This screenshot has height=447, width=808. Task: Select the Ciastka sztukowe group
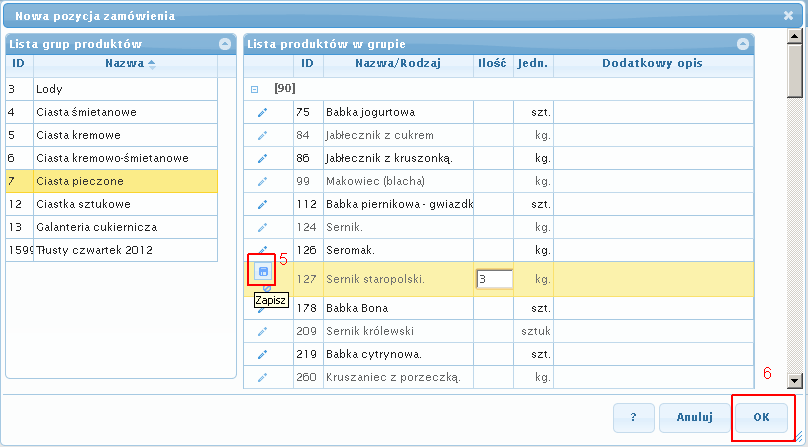coord(111,204)
